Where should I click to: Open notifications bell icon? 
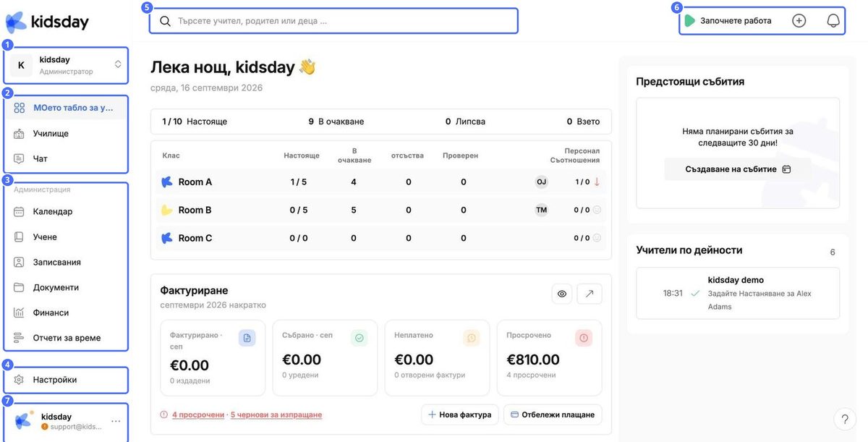pyautogui.click(x=833, y=21)
